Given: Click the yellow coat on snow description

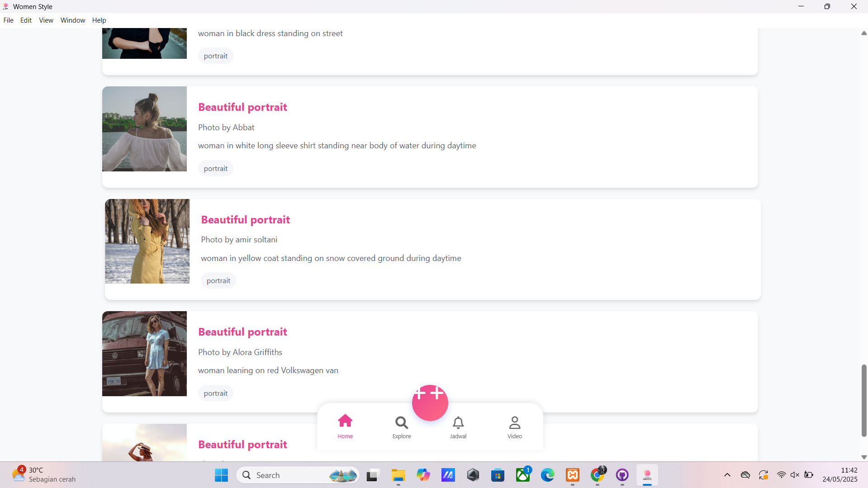Looking at the screenshot, I should pos(331,258).
